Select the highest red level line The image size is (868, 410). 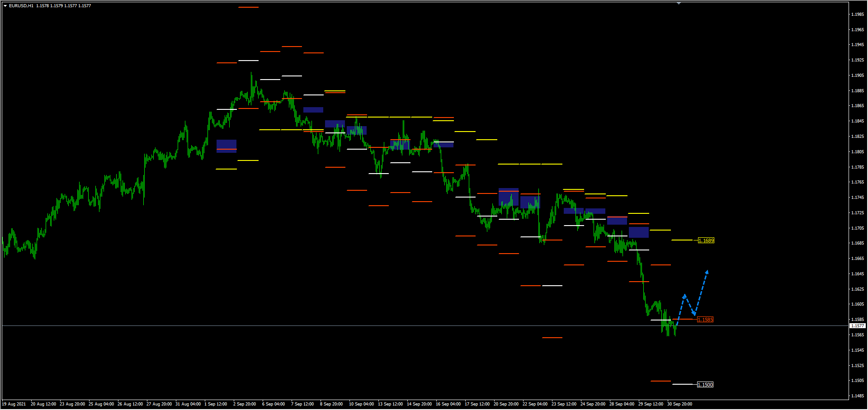click(x=248, y=7)
